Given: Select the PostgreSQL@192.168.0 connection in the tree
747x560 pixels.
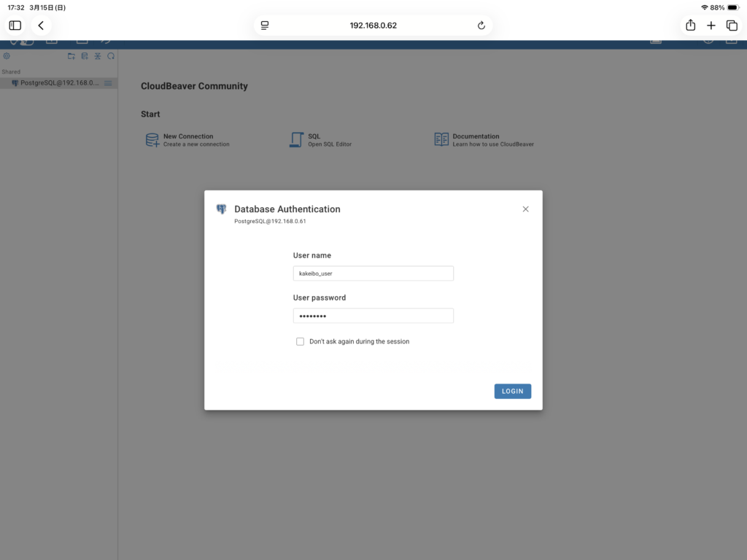Looking at the screenshot, I should (58, 83).
